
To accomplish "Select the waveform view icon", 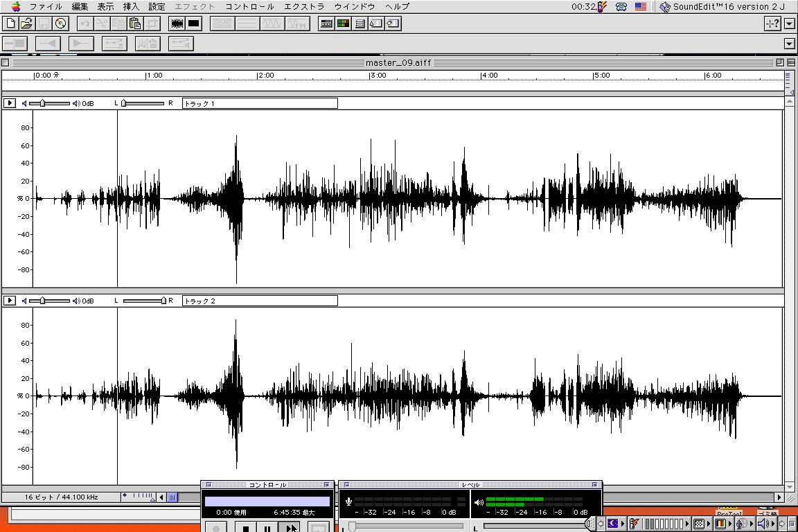I will point(177,24).
